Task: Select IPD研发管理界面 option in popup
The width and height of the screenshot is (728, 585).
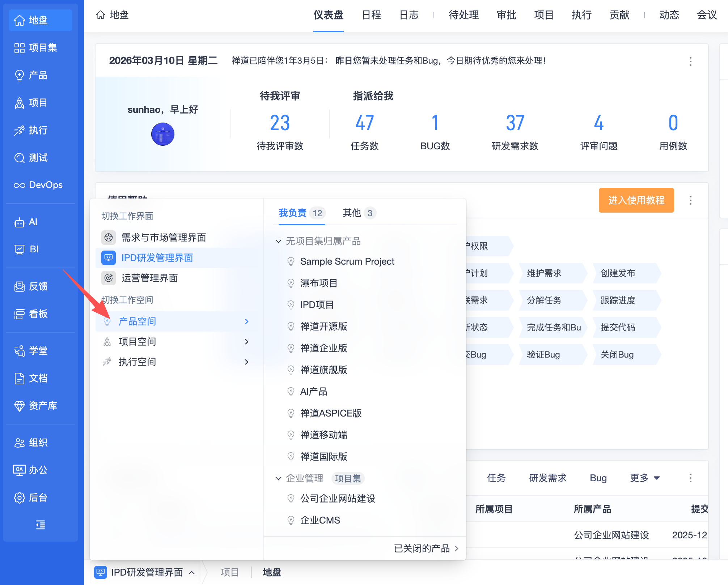Action: click(157, 258)
